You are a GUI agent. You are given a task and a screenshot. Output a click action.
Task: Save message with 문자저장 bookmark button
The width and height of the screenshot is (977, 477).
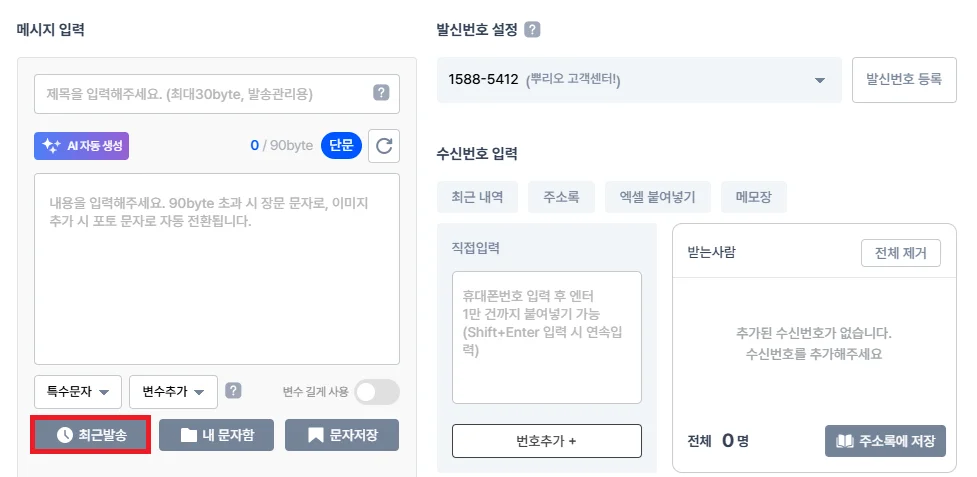tap(342, 435)
